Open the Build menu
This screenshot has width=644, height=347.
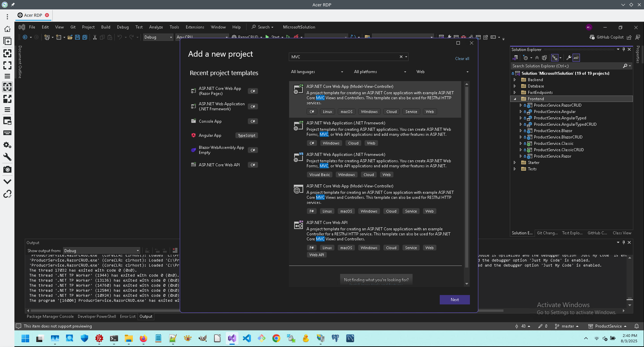[106, 27]
